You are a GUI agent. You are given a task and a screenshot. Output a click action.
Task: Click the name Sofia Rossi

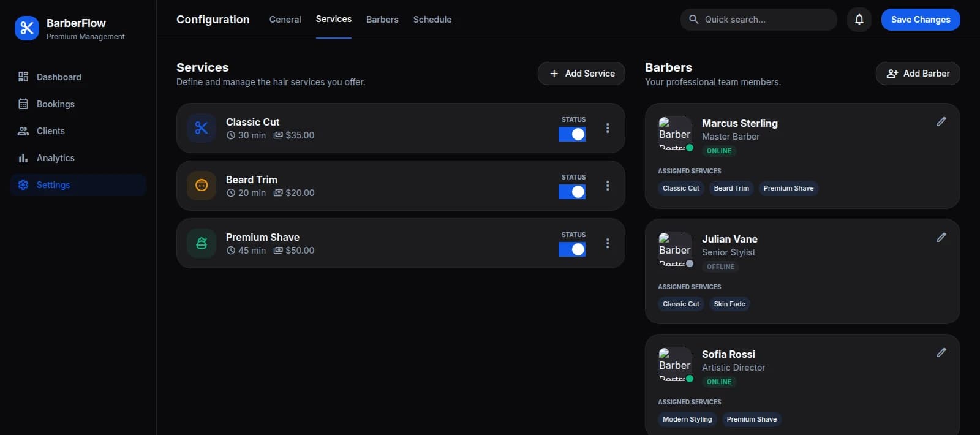[x=728, y=354]
